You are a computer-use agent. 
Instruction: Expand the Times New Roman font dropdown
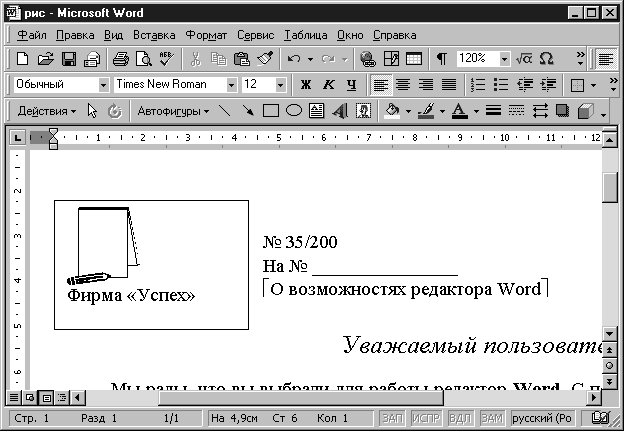pos(231,85)
